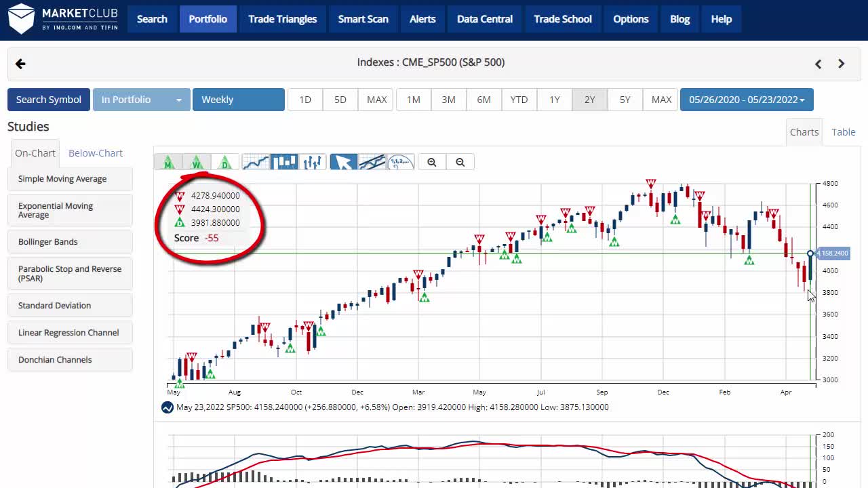The width and height of the screenshot is (868, 488).
Task: Select YTD time range
Action: coord(519,100)
